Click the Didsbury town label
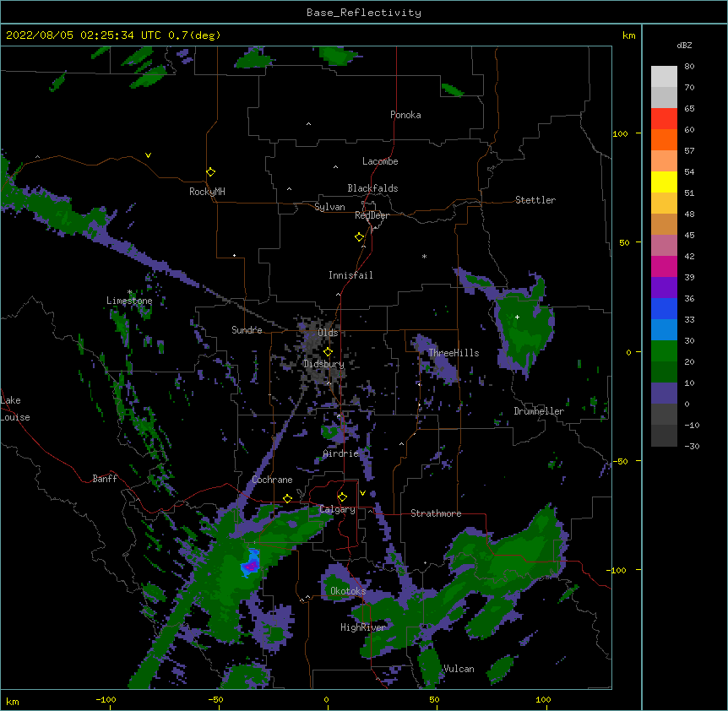Screen dimensions: 728x711 324,364
